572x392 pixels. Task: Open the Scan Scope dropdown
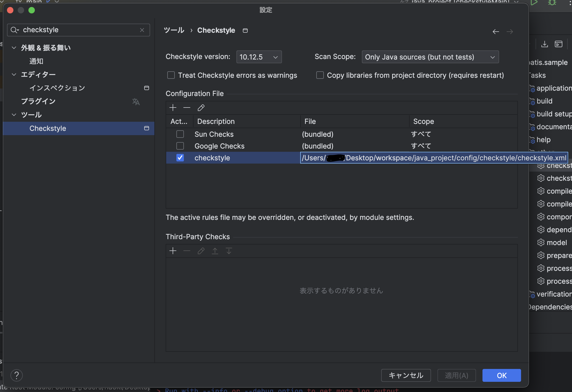[430, 57]
